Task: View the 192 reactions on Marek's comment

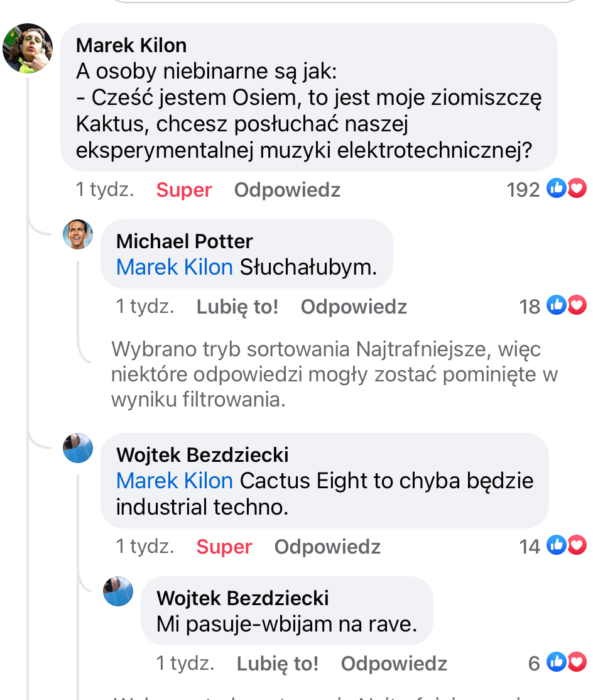Action: (546, 189)
